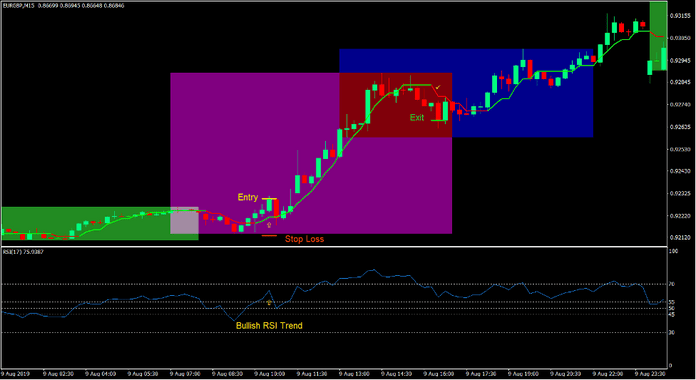Click the 9 Aug 23:30 time label
Viewport: 696px width, 380px height.
coord(650,374)
